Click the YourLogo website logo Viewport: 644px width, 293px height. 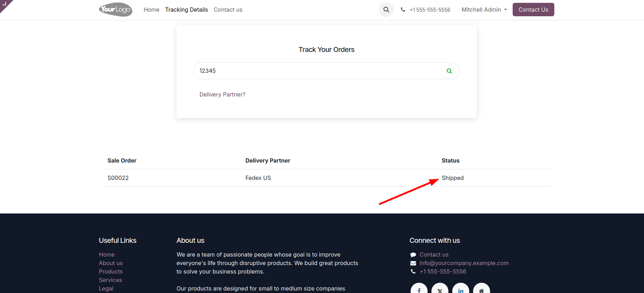[115, 10]
